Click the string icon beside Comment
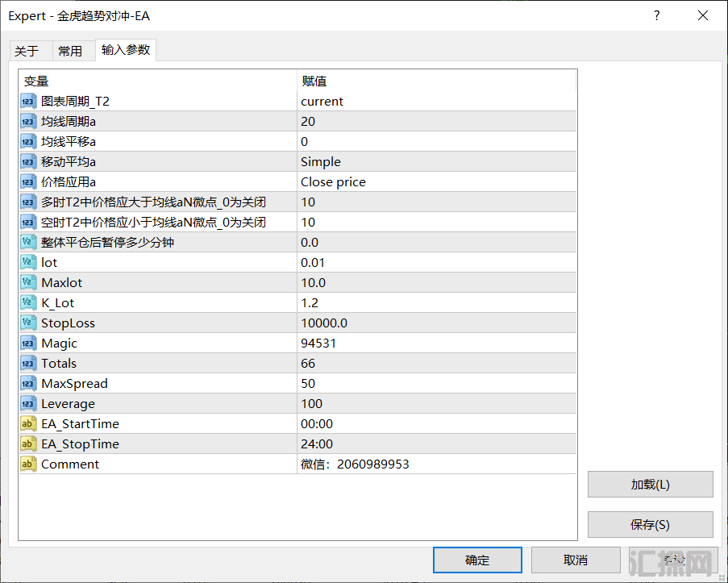Viewport: 728px width, 583px height. (x=28, y=464)
